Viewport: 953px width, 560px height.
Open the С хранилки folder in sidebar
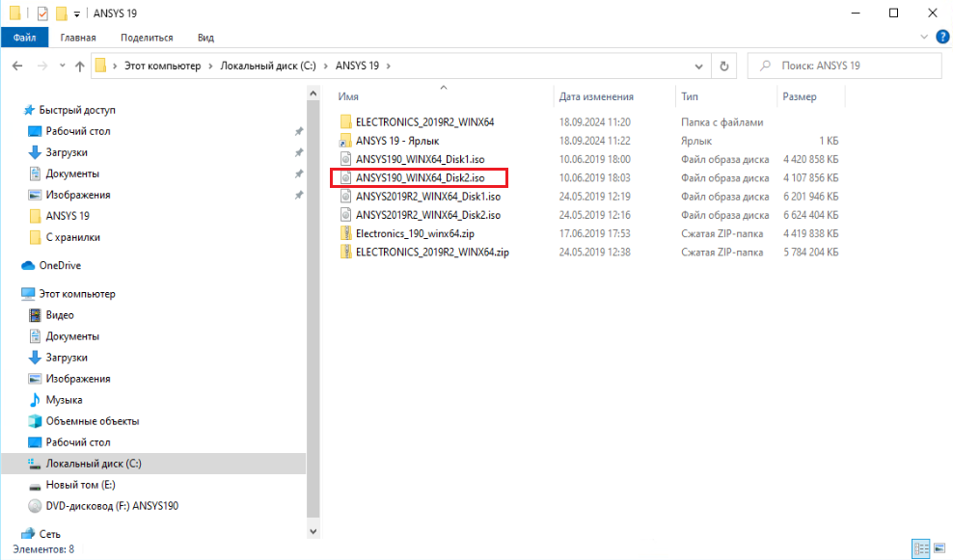[x=72, y=237]
